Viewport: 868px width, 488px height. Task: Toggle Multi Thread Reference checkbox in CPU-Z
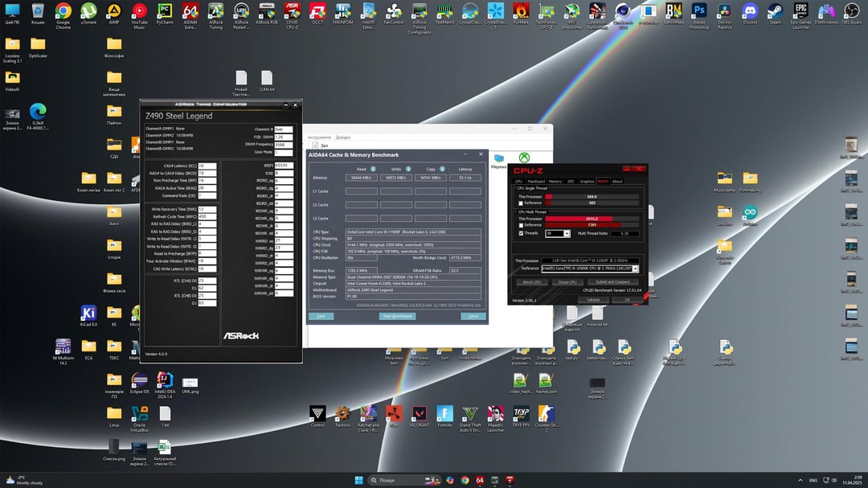pyautogui.click(x=520, y=225)
